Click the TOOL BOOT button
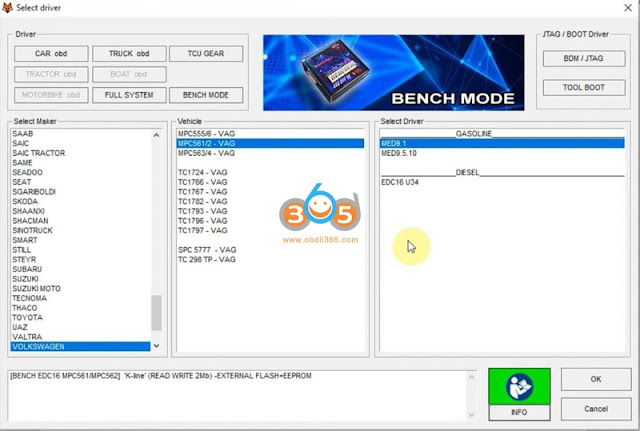This screenshot has width=640, height=431. coord(584,87)
